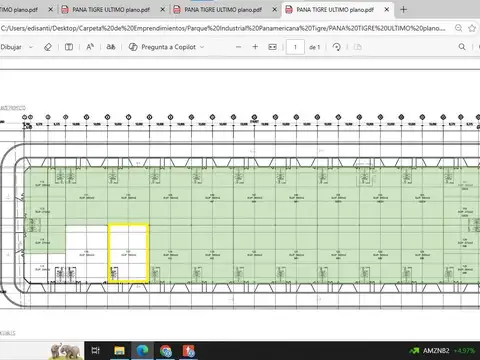Expand the Copilot dropdown arrow

click(202, 47)
